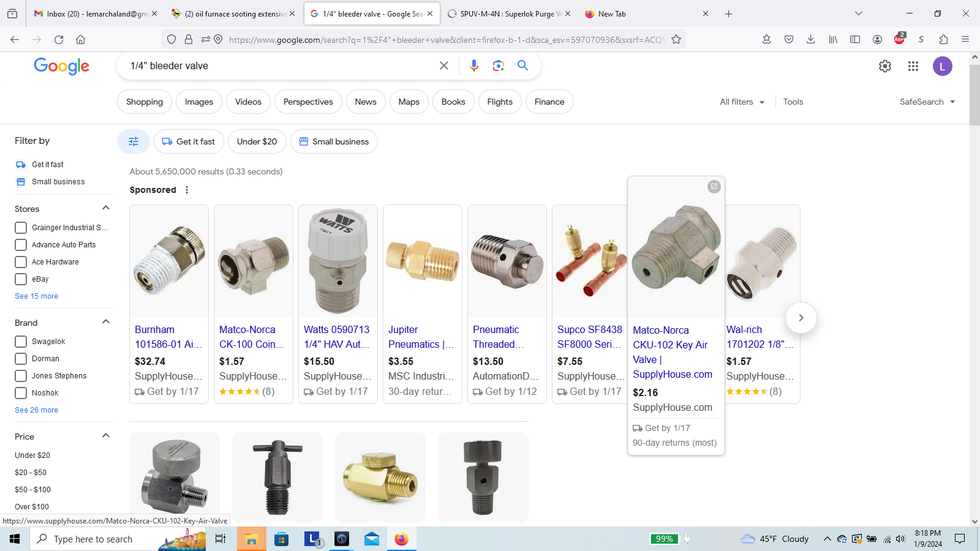Click See 26 more brands link
980x551 pixels.
(37, 410)
